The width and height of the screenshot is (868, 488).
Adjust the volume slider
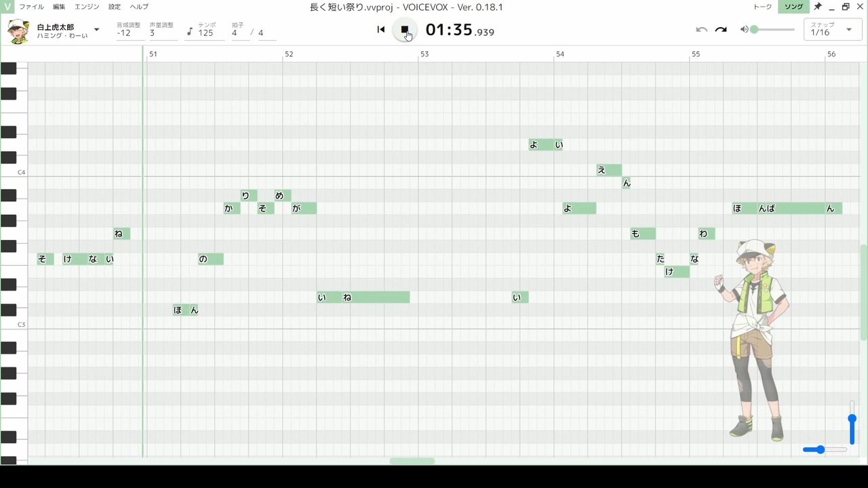click(773, 30)
